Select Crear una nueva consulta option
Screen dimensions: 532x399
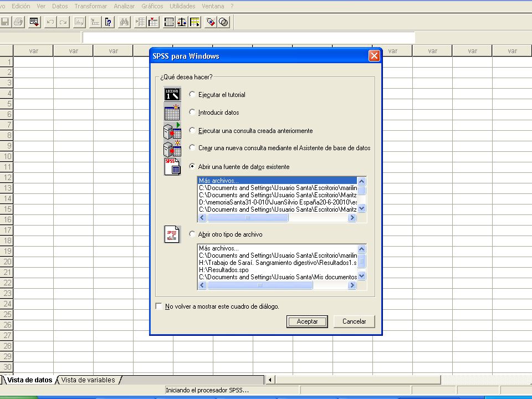192,147
